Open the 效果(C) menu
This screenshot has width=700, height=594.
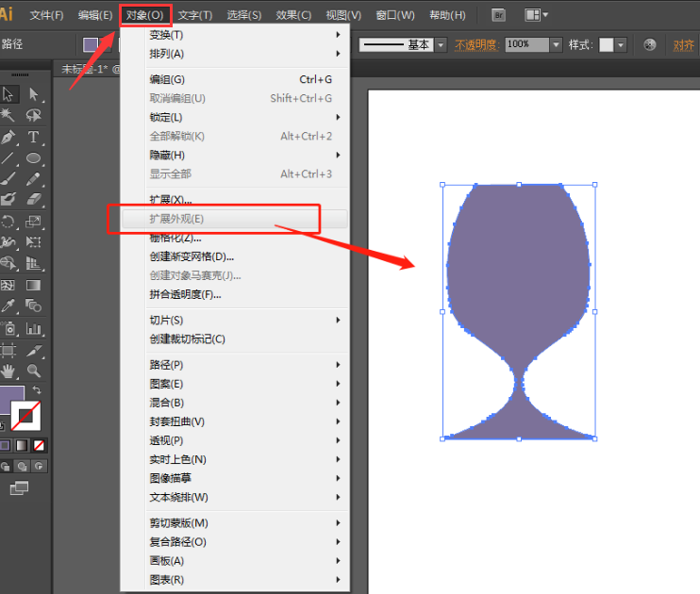click(293, 15)
